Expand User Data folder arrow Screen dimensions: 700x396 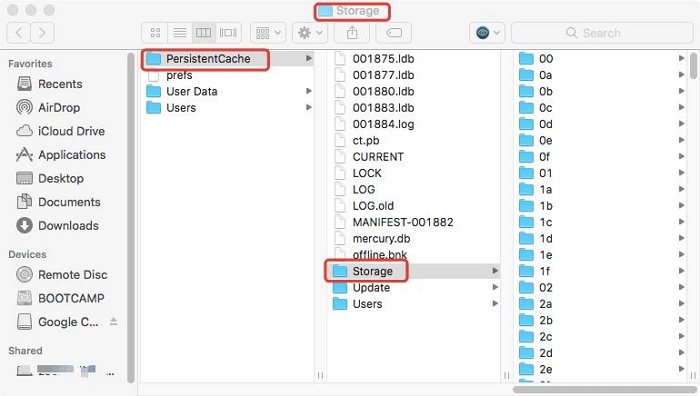click(x=308, y=91)
